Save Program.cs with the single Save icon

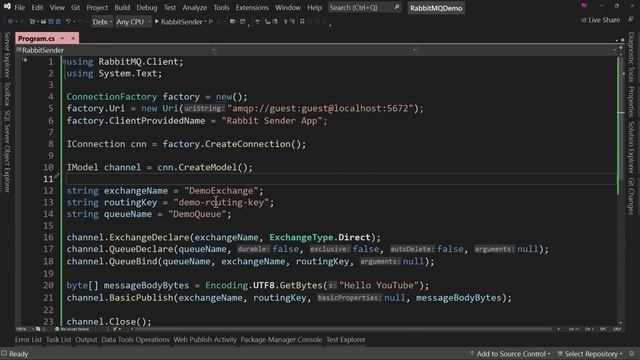pos(51,21)
